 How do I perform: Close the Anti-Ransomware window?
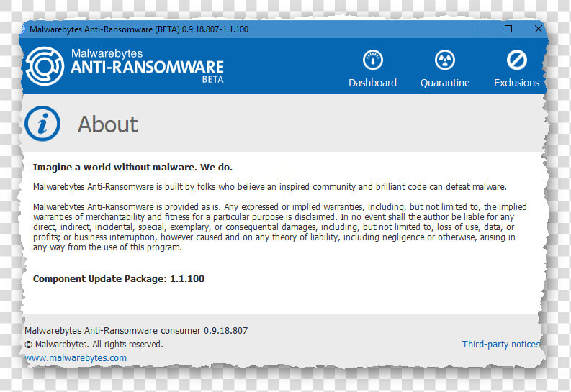pyautogui.click(x=538, y=29)
